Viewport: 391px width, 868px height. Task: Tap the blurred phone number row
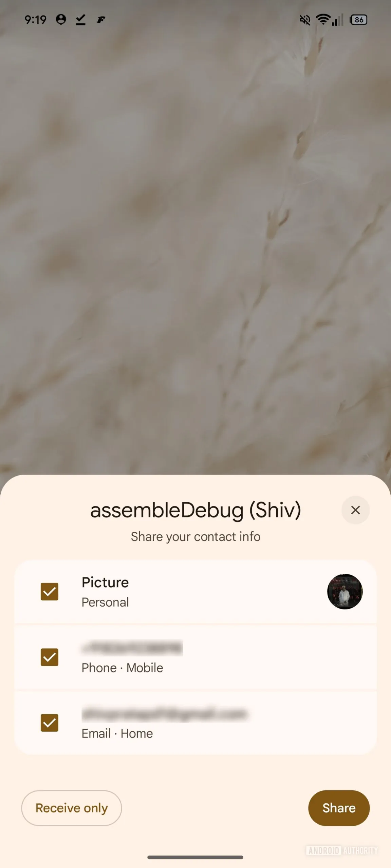(195, 657)
